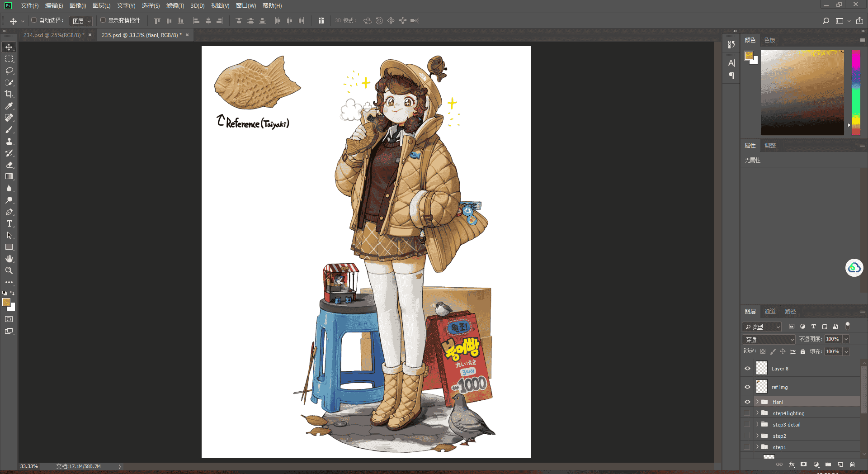Select the Lasso tool
This screenshot has width=868, height=474.
(x=9, y=71)
